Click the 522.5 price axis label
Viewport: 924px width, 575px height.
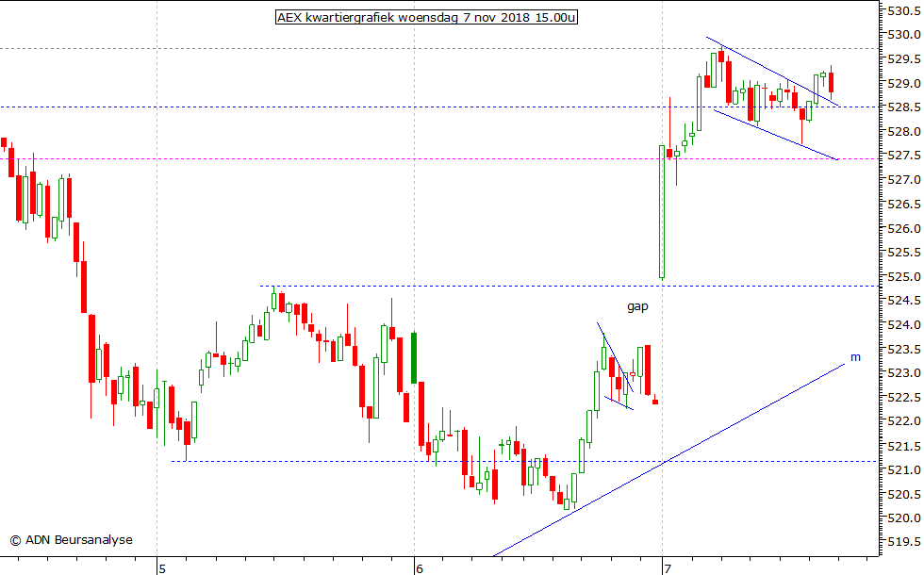click(x=904, y=398)
